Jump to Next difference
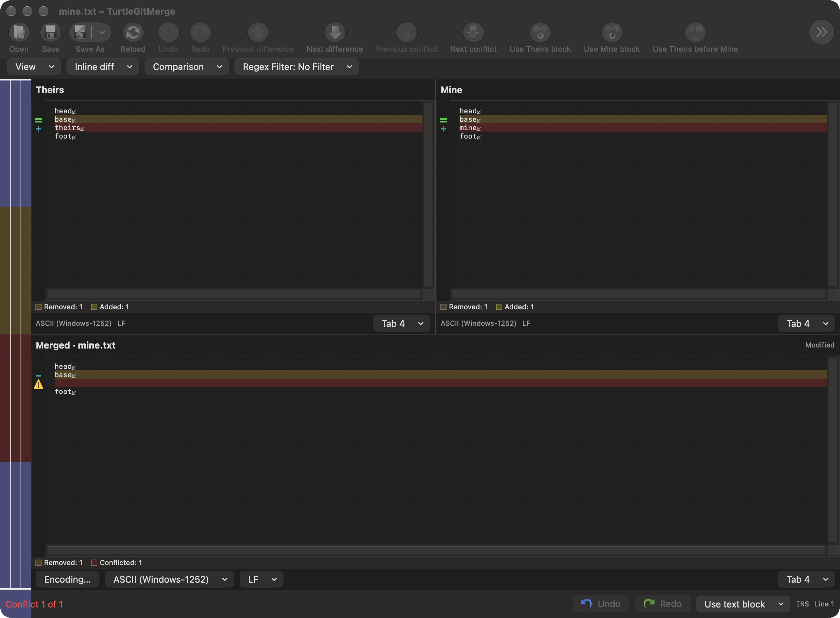The height and width of the screenshot is (618, 840). tap(335, 33)
